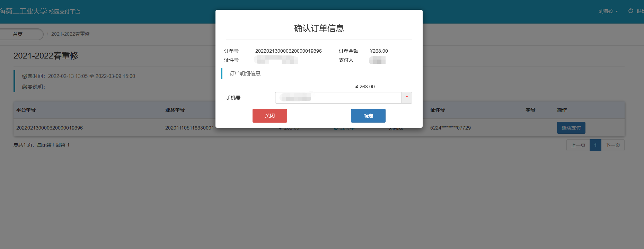Click the 平台单号 column header

pyautogui.click(x=26, y=110)
